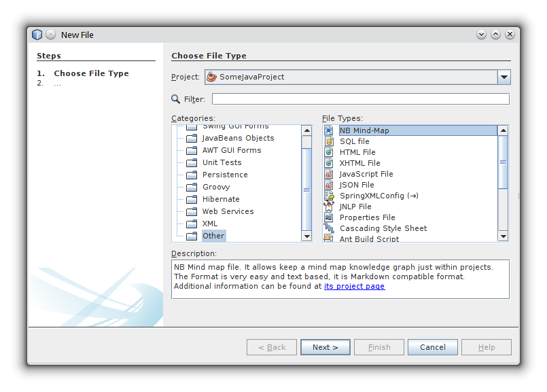This screenshot has height=392, width=547.
Task: Select the Unit Tests category
Action: (222, 162)
